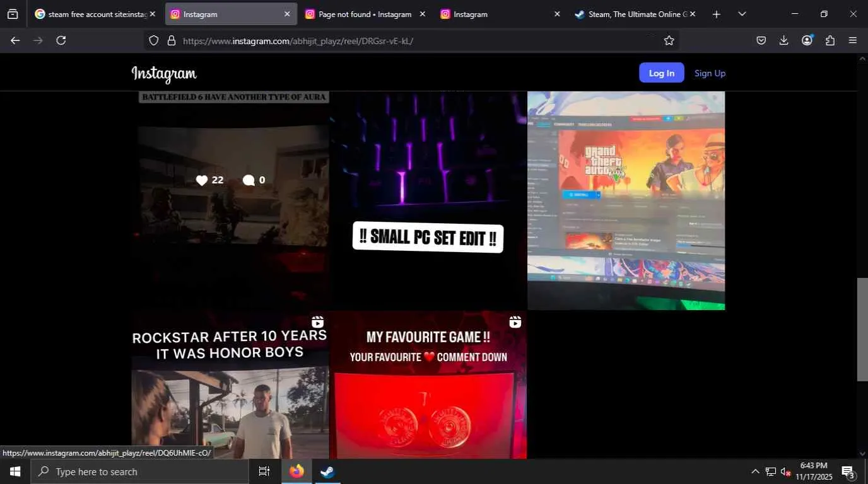
Task: Show hidden system tray icons
Action: (755, 471)
